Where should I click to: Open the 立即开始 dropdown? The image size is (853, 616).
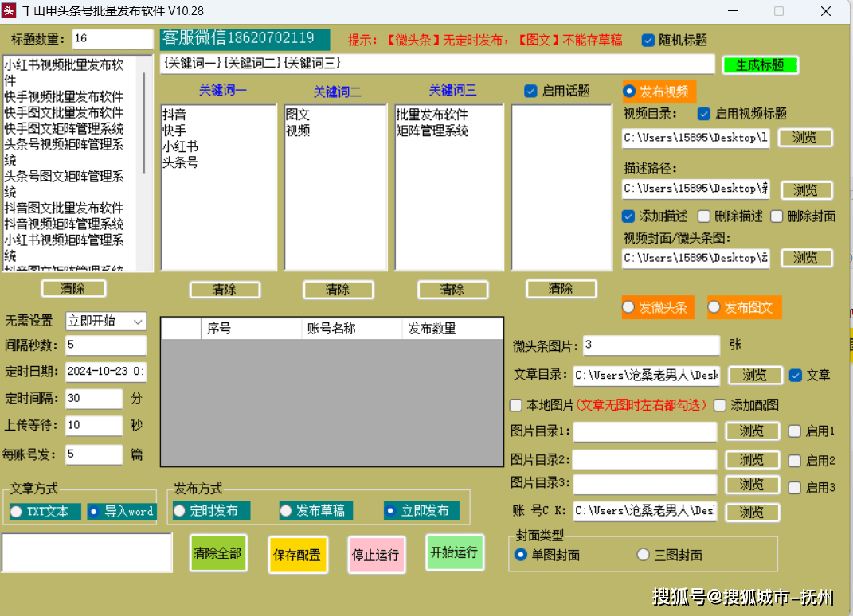coord(106,322)
